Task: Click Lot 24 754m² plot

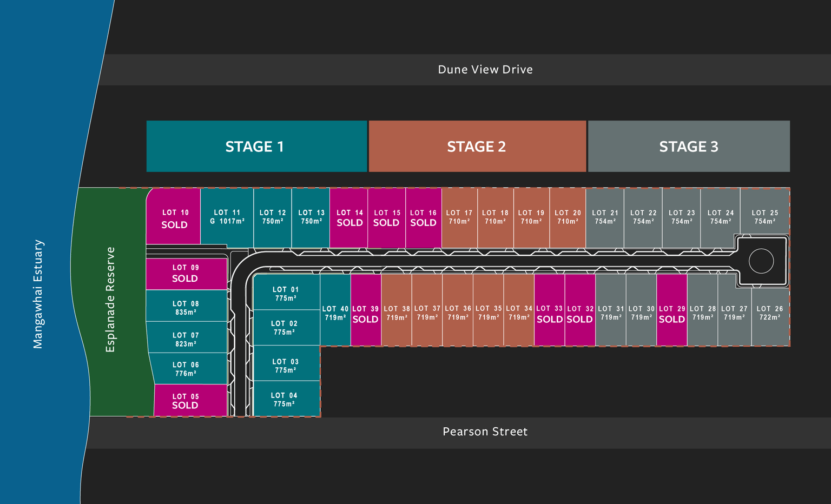Action: point(721,217)
